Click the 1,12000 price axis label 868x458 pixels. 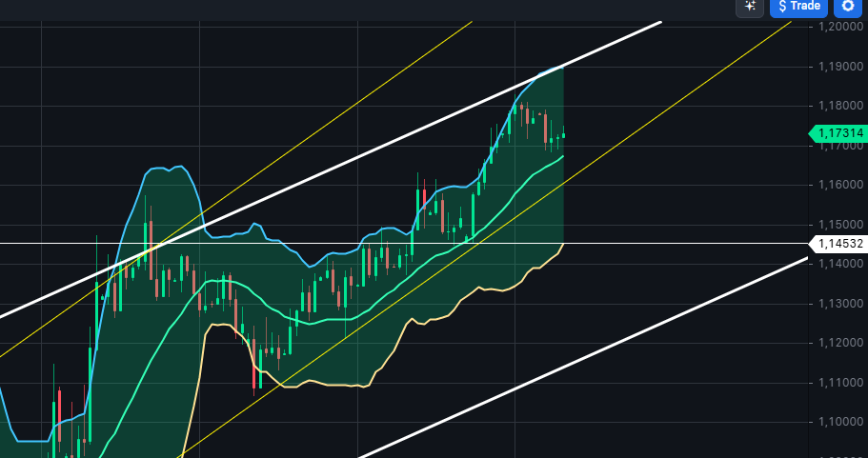(840, 343)
